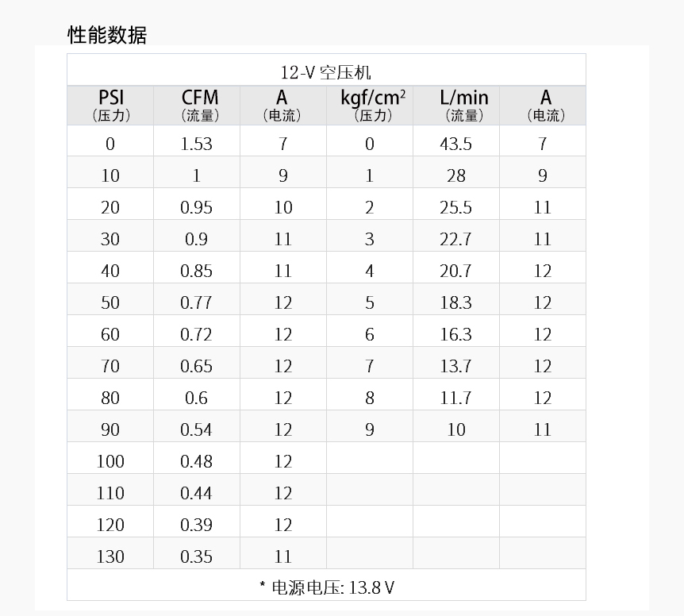
Task: Click the CFM (流量) column header
Action: (197, 106)
